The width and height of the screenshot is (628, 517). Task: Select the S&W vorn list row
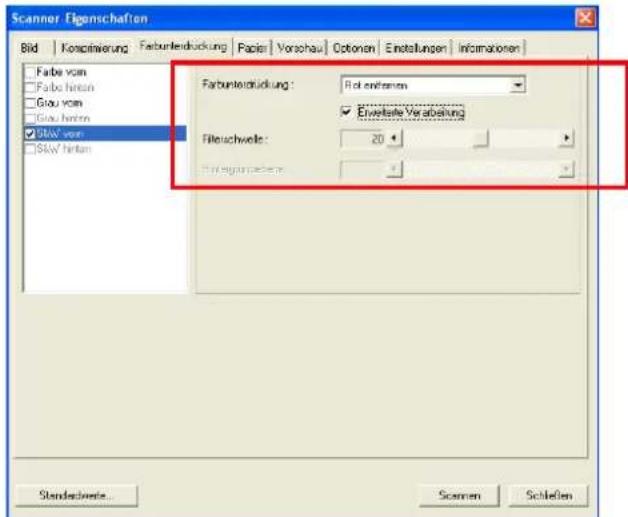105,133
